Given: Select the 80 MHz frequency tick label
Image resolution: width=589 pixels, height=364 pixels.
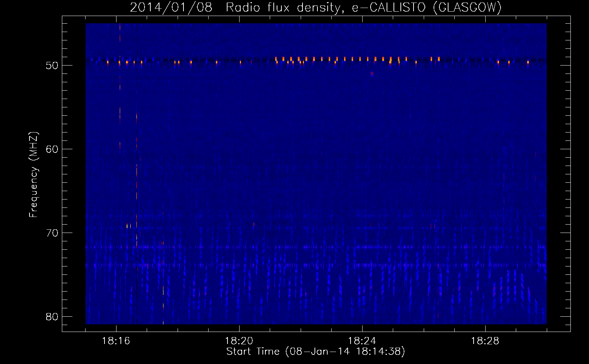Looking at the screenshot, I should (52, 317).
